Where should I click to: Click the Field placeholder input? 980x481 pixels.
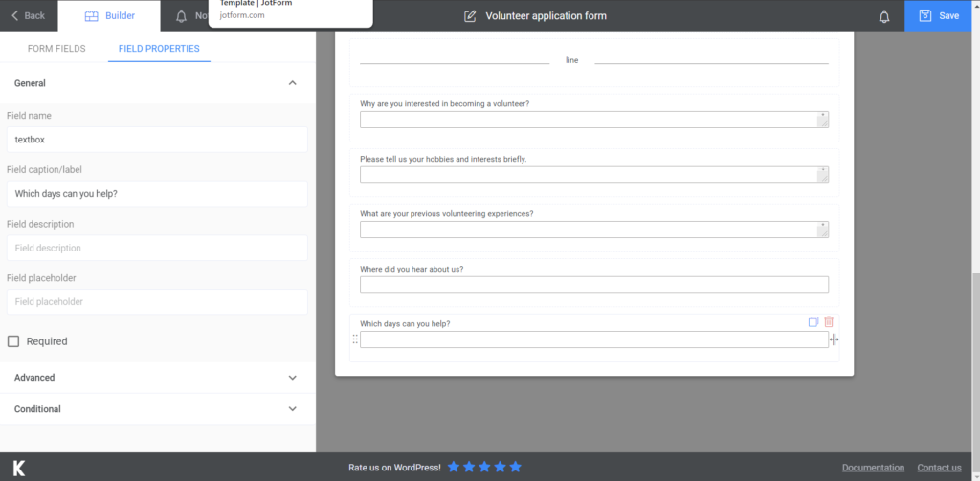(157, 302)
